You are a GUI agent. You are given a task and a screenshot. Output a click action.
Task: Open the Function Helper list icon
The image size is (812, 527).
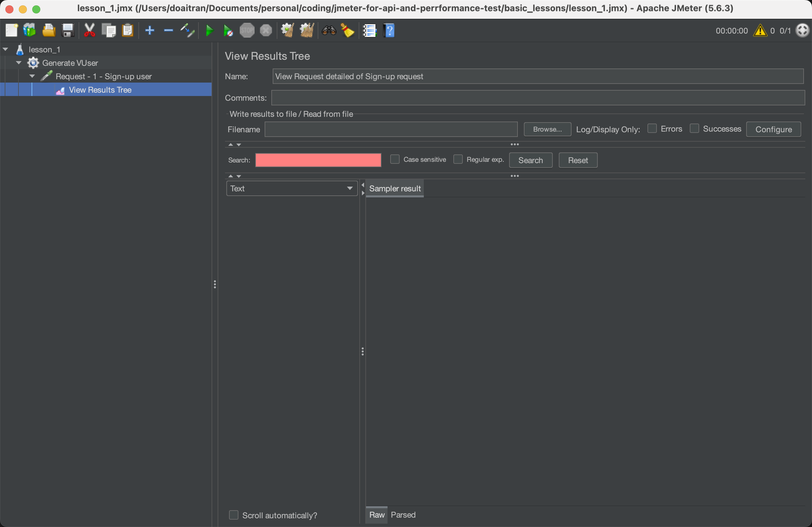pos(369,30)
